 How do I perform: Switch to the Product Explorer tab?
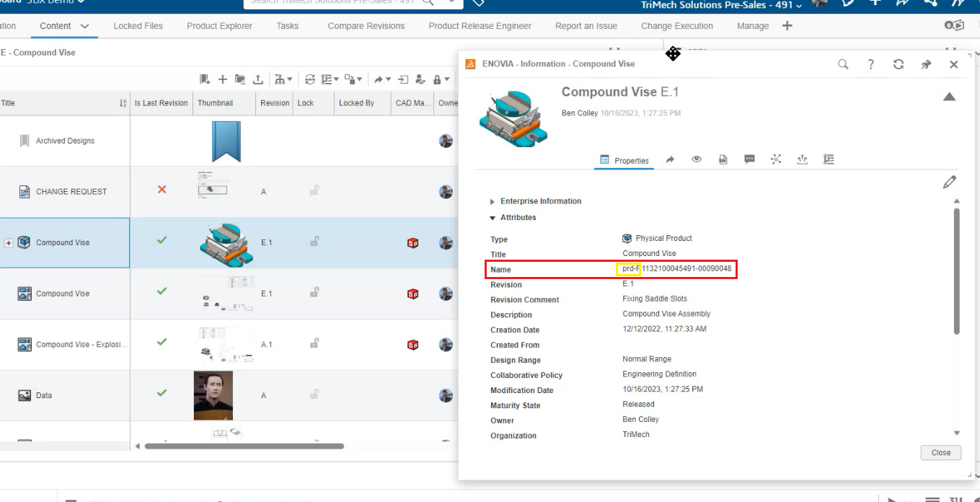tap(219, 26)
